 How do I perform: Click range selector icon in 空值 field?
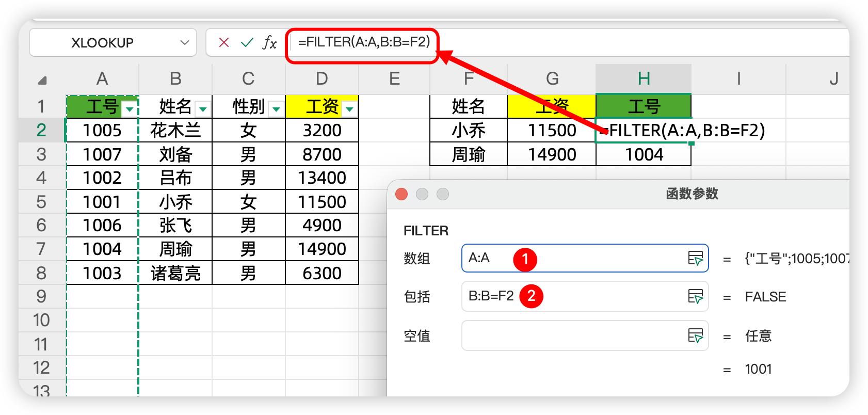pos(695,336)
